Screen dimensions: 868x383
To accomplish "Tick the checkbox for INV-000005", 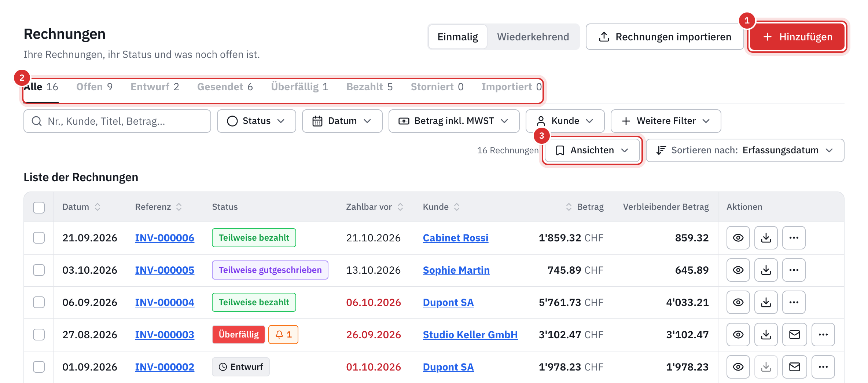I will coord(39,270).
